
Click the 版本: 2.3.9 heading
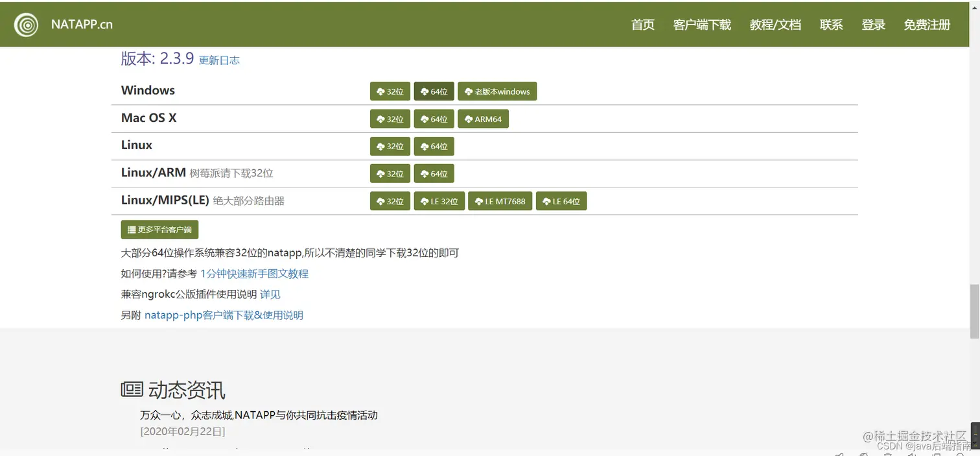click(x=157, y=58)
